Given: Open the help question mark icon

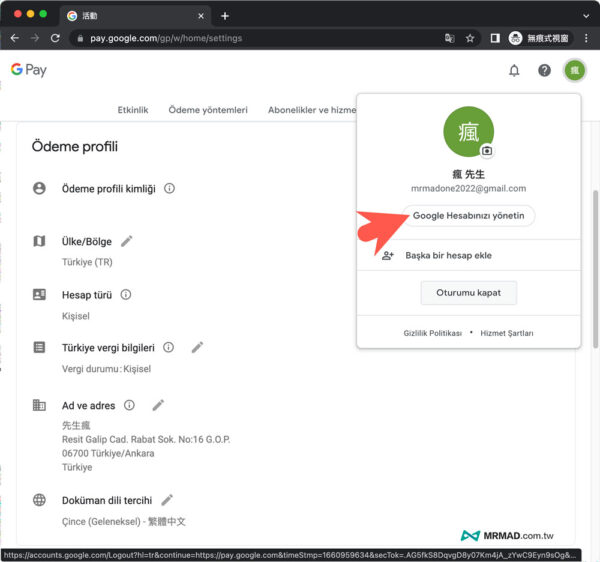Looking at the screenshot, I should (544, 70).
